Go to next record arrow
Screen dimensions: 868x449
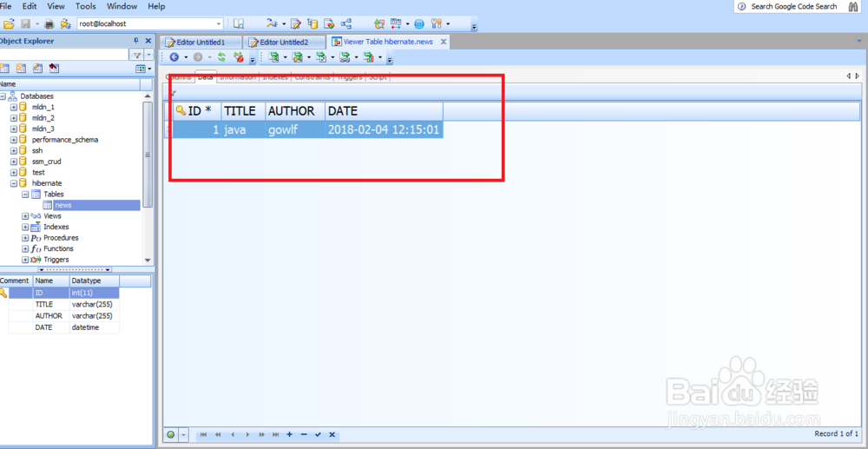click(247, 434)
